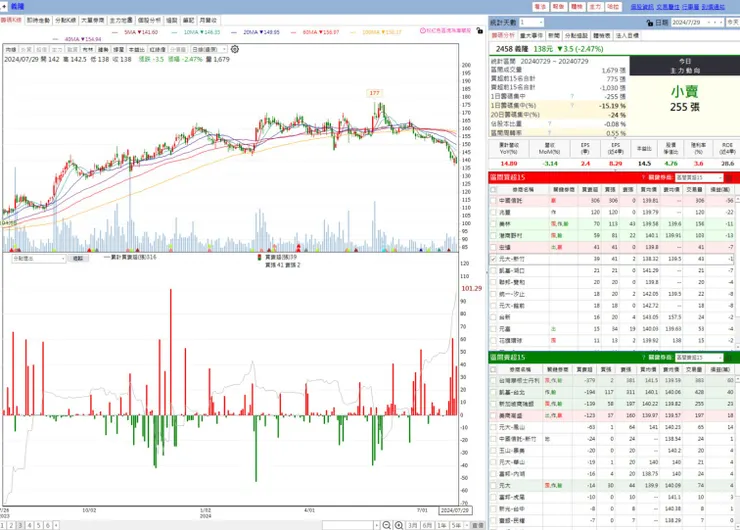Screen dimensions: 740x530
Task: Click the question mark beside 1日籌碼集中
Action: [572, 96]
